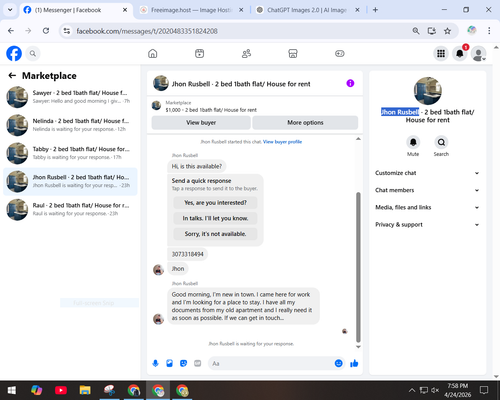Send quick response 'Yes, are you interested?'

click(215, 203)
